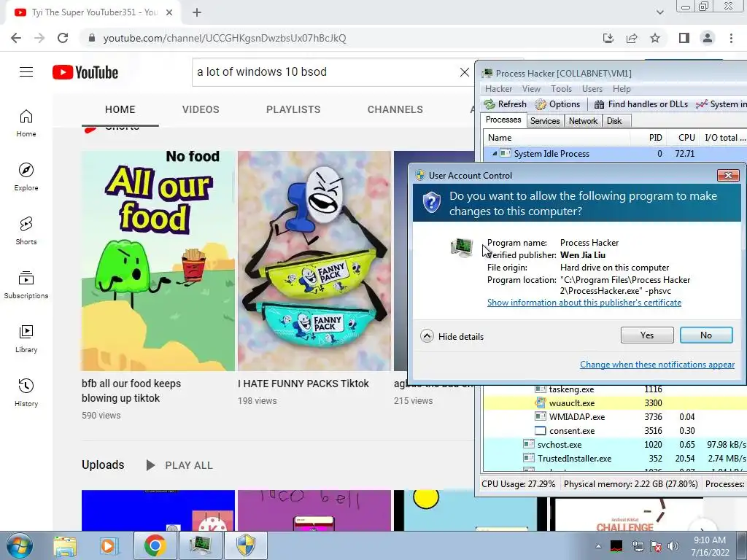Open the Windows Start menu orb
The width and height of the screenshot is (747, 560).
[x=20, y=545]
